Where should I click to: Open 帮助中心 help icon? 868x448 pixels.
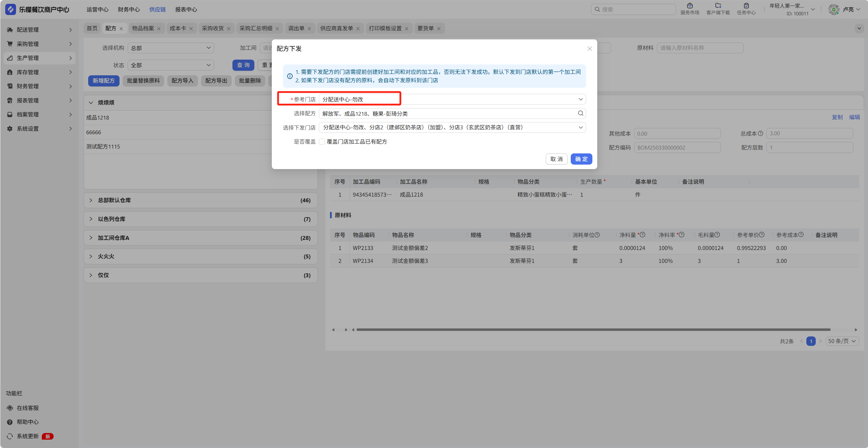click(10, 422)
